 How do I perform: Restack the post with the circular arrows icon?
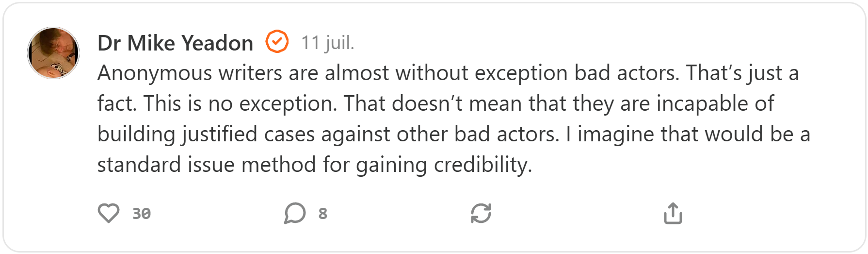[x=481, y=213]
